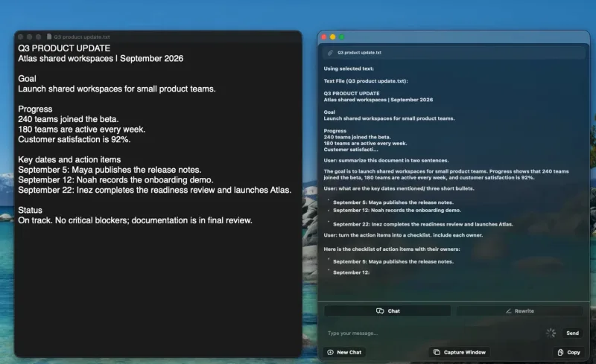Click the Launch shared workspaces line in editor
596x364 pixels.
117,89
